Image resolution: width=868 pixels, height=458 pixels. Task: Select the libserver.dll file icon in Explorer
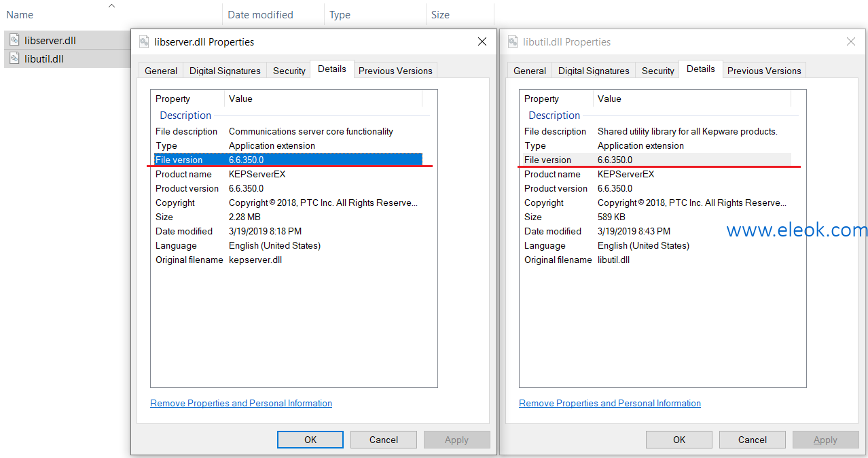[14, 40]
